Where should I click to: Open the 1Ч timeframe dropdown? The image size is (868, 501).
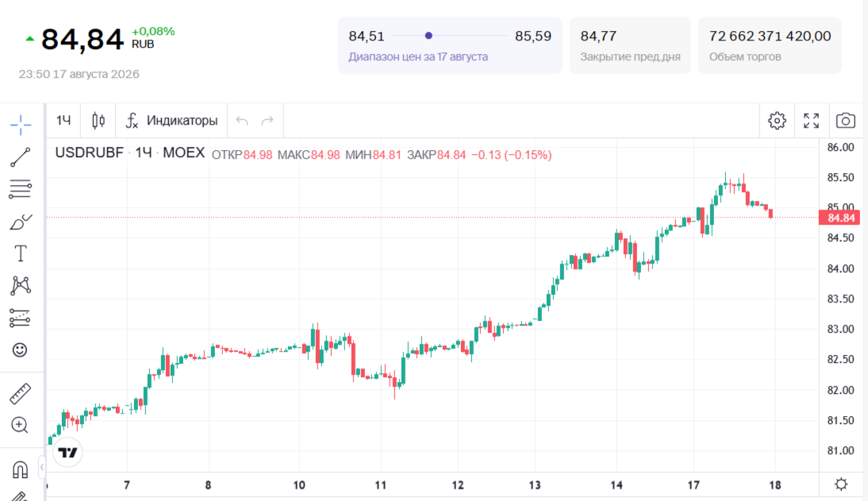(63, 120)
